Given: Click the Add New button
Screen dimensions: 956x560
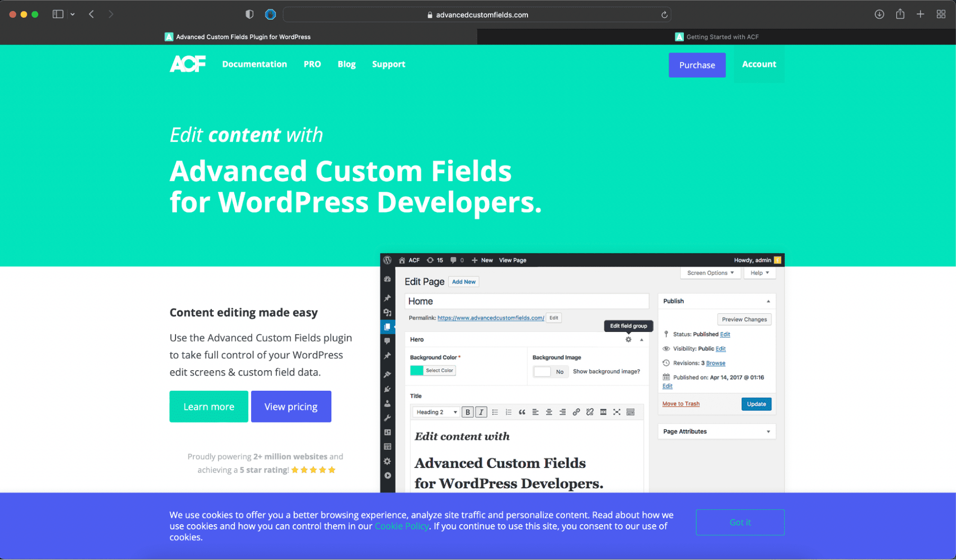Looking at the screenshot, I should [463, 282].
